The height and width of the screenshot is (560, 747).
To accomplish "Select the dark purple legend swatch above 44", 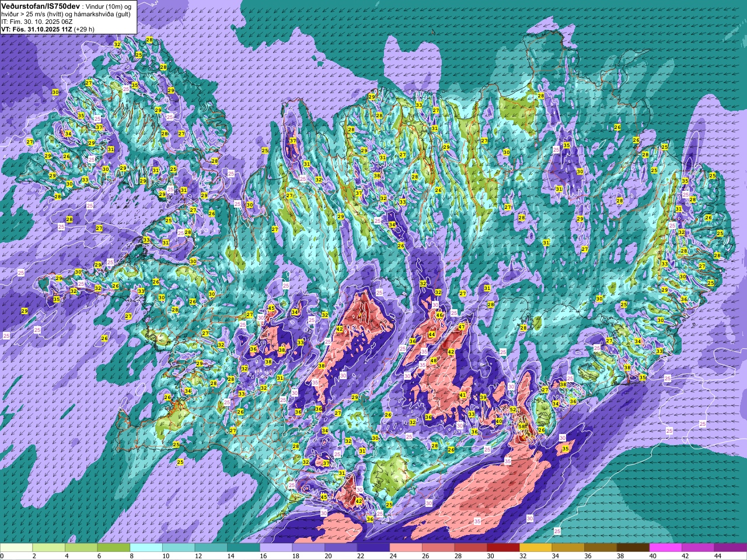I will point(731,548).
